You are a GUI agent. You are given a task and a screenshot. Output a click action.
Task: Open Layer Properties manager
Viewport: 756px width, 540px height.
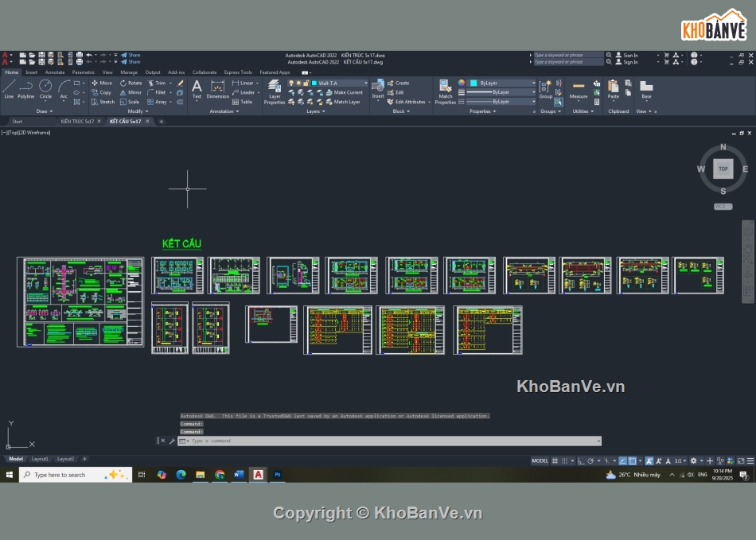tap(275, 91)
